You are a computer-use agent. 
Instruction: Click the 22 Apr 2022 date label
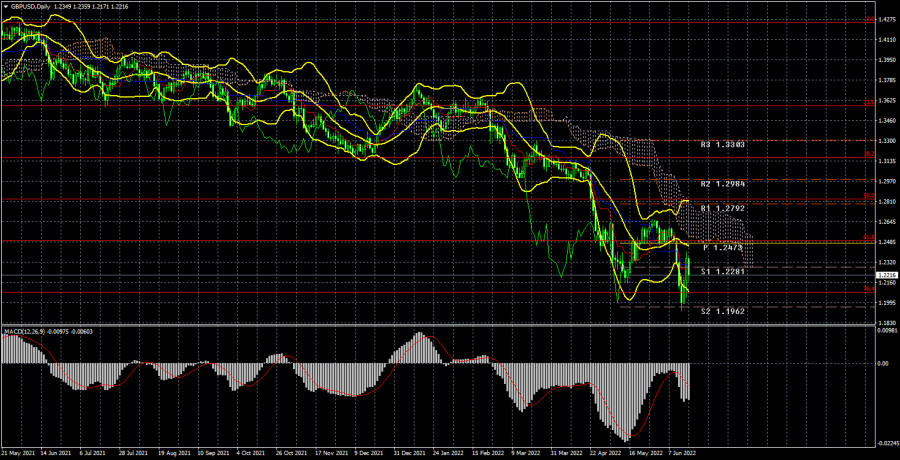click(x=604, y=453)
